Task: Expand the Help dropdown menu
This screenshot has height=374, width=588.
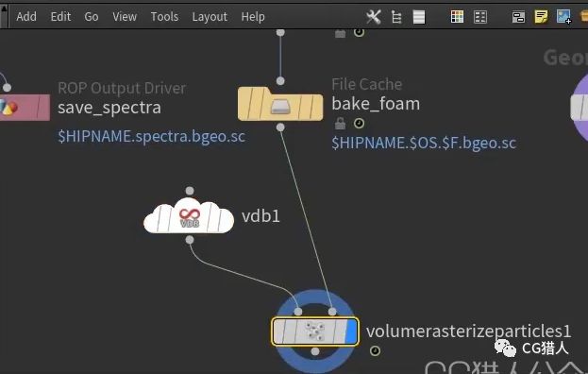Action: pos(253,17)
